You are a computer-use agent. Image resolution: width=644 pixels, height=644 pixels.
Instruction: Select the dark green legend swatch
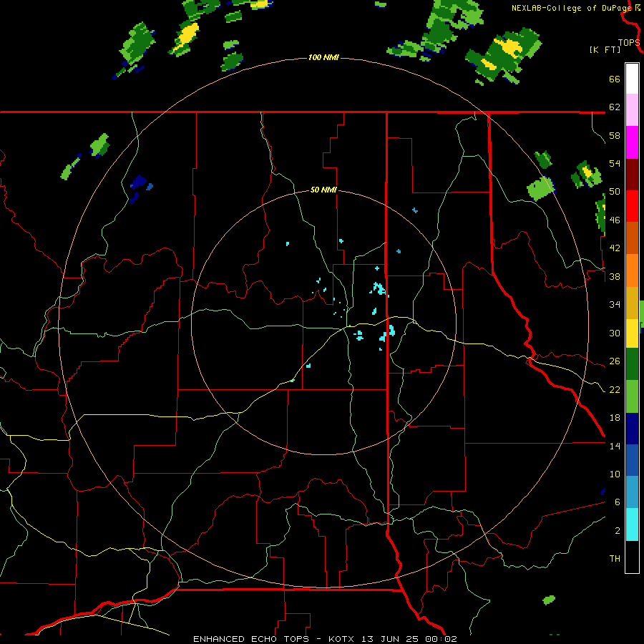tap(632, 364)
